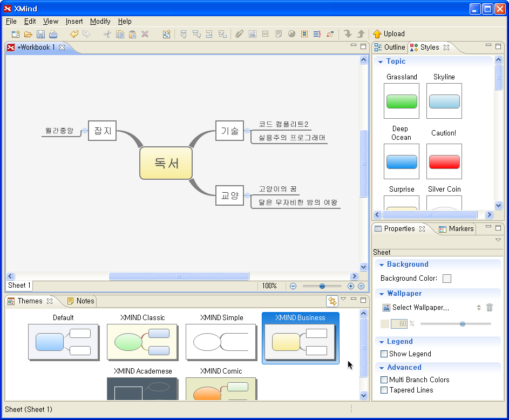
Task: Apply the Caution! red topic style
Action: coord(444,161)
